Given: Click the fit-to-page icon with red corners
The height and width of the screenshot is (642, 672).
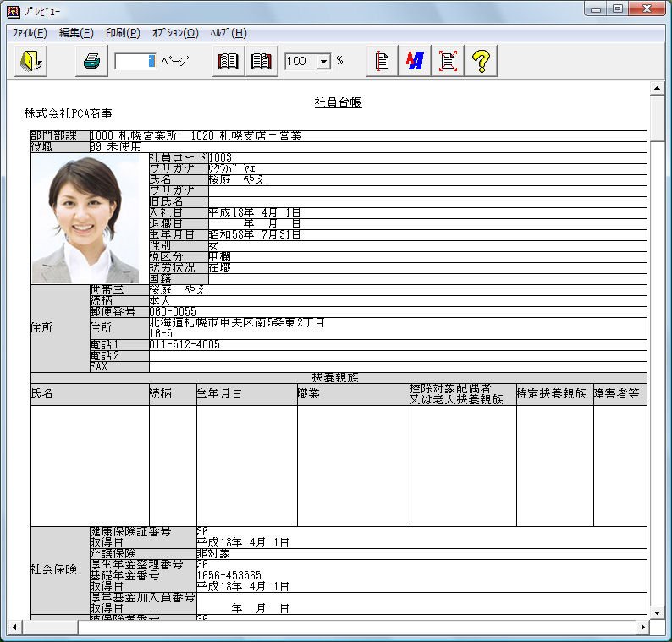Looking at the screenshot, I should click(448, 61).
